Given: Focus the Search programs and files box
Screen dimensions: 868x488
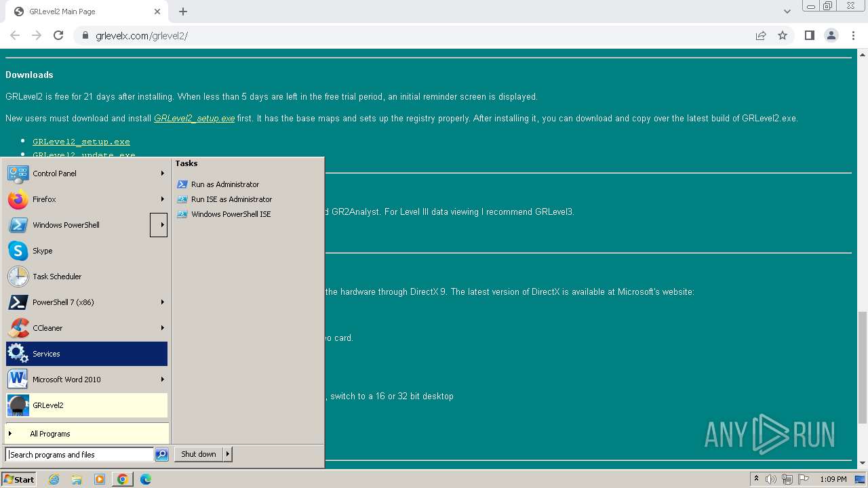Looking at the screenshot, I should [79, 455].
